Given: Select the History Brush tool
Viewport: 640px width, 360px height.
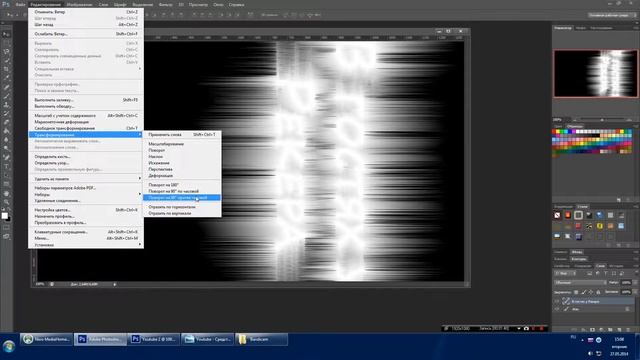Looking at the screenshot, I should tap(6, 113).
